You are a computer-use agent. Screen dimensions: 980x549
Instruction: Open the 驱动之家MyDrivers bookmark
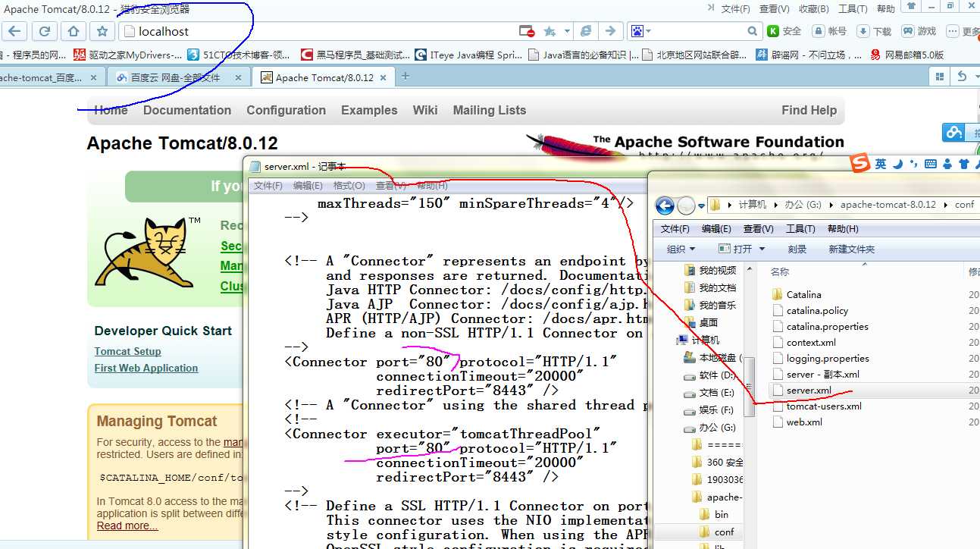click(x=127, y=55)
